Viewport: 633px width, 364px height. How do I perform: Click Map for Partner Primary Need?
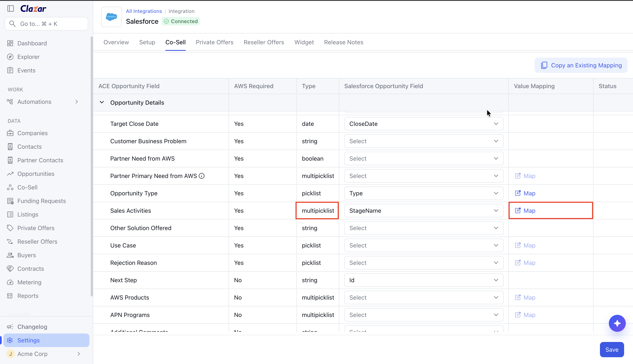pyautogui.click(x=525, y=176)
